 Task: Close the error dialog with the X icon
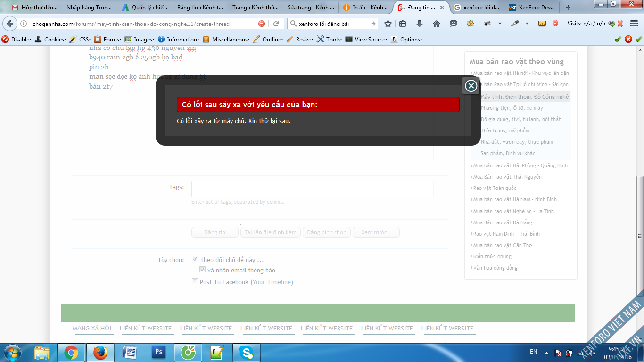coord(471,86)
